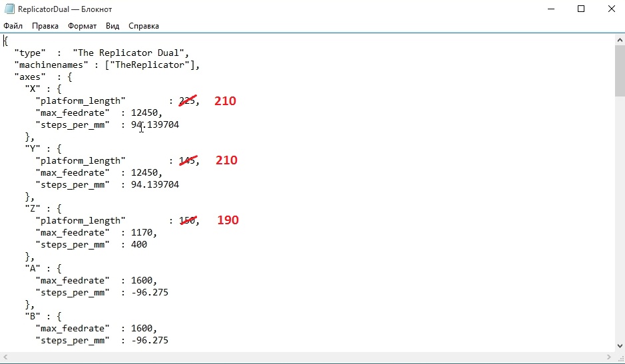Click the X axis "platform_length" key

click(81, 101)
